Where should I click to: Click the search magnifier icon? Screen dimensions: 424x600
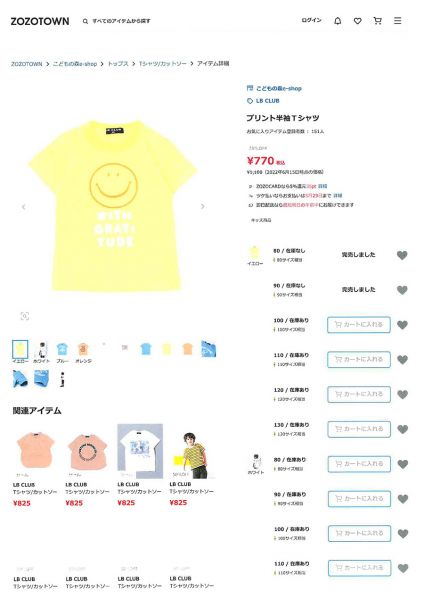point(85,21)
